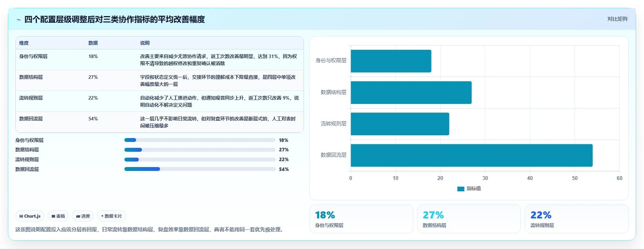This screenshot has height=249, width=644.
Task: Click the 身份与权限层 chart axis label
Action: pyautogui.click(x=331, y=61)
